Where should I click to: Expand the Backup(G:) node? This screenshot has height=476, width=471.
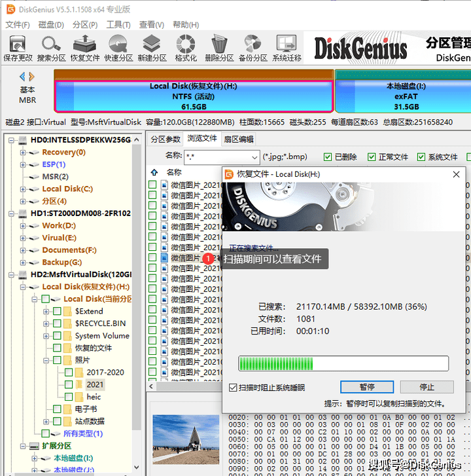tap(23, 263)
